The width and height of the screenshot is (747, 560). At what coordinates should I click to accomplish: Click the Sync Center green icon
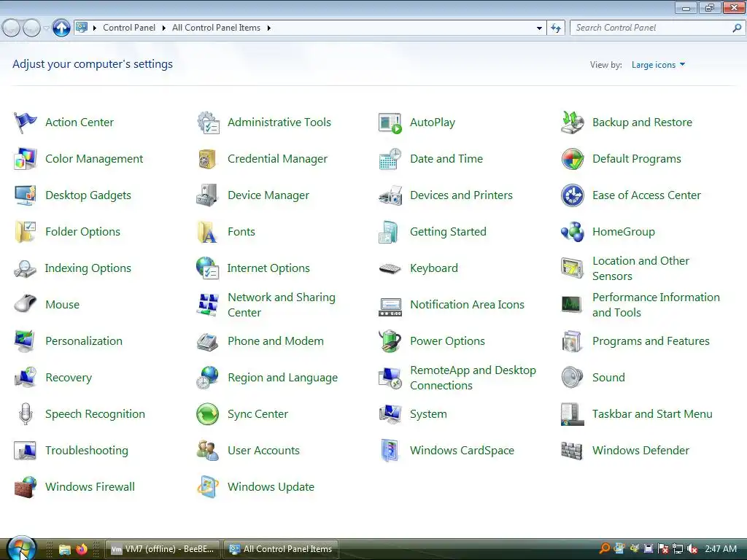point(207,414)
